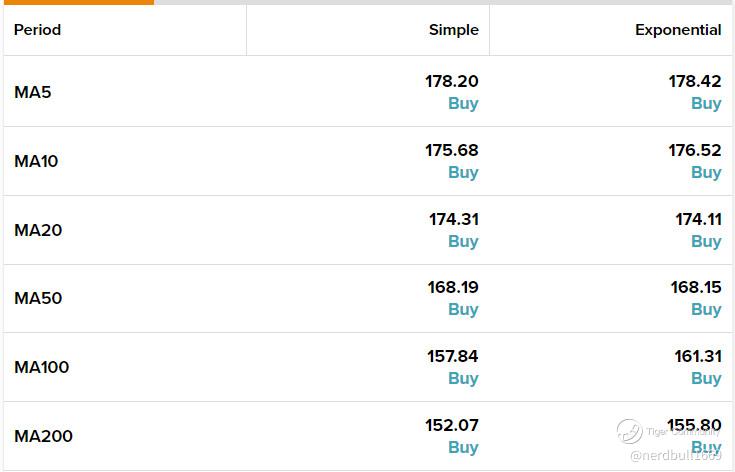Click the MA20 row label

[38, 230]
